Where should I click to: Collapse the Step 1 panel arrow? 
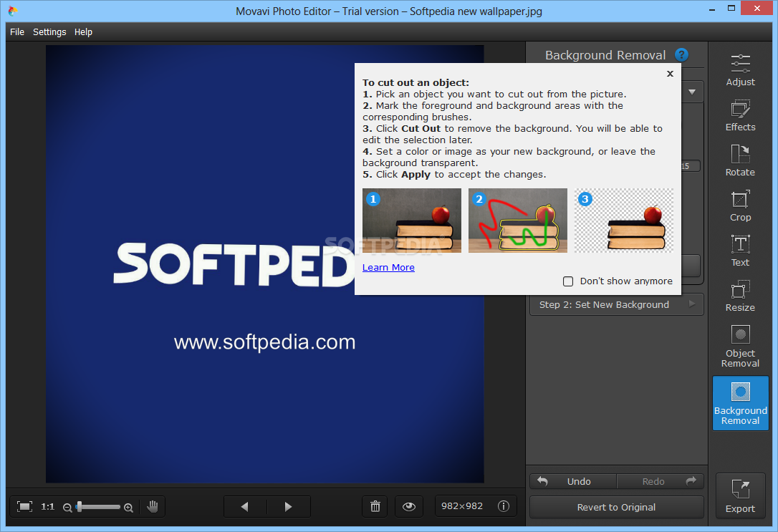pos(692,92)
